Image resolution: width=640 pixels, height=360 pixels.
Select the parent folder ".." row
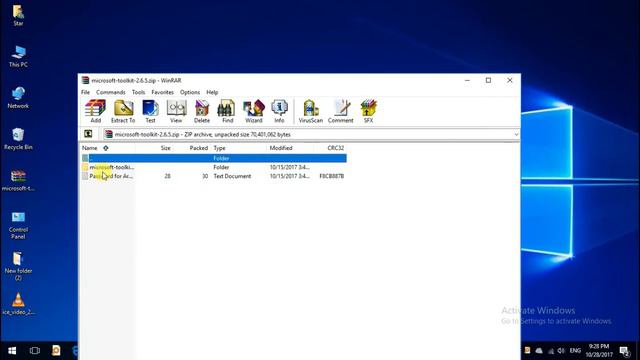coord(214,158)
